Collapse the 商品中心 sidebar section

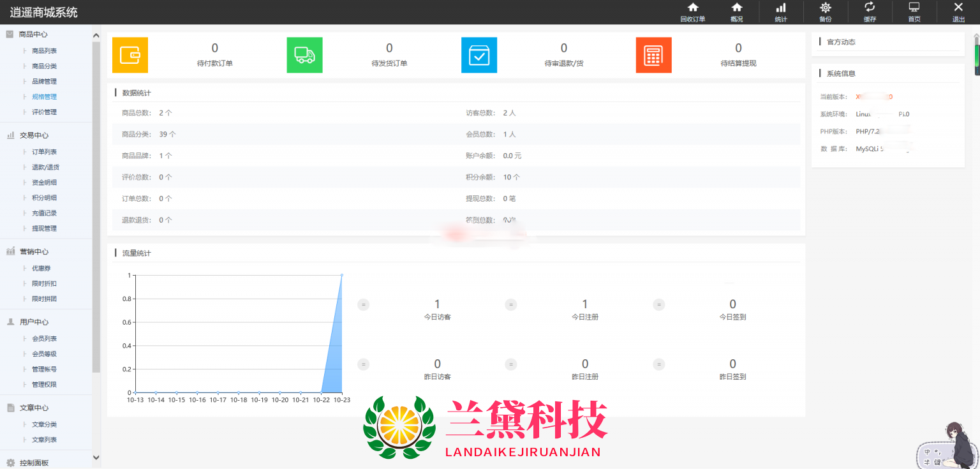tap(33, 34)
